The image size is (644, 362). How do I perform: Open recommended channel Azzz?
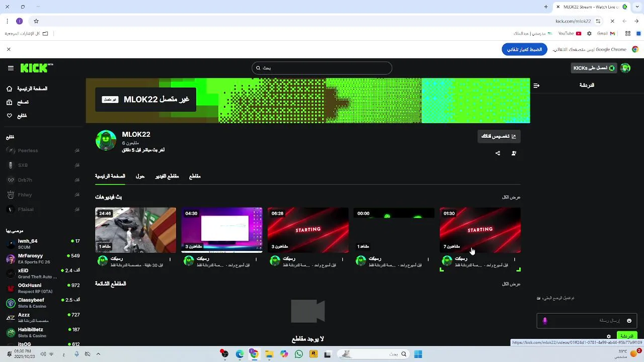click(43, 318)
